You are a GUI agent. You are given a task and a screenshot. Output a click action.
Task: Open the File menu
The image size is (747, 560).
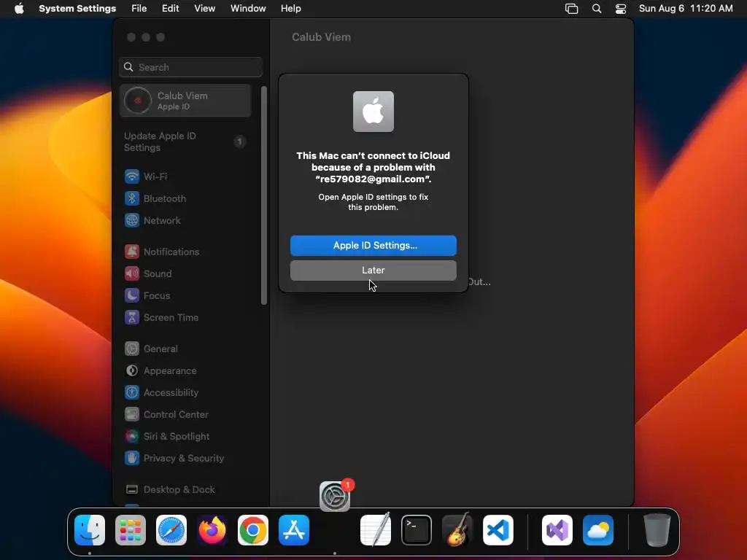pyautogui.click(x=139, y=8)
